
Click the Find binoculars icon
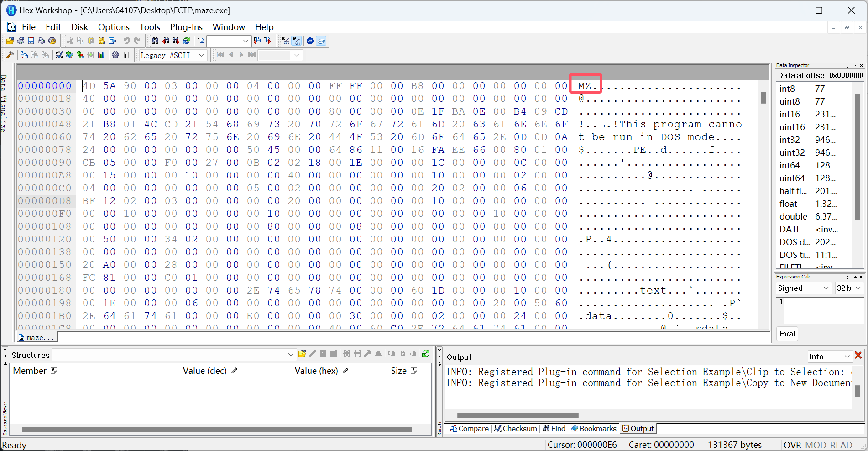[x=155, y=41]
